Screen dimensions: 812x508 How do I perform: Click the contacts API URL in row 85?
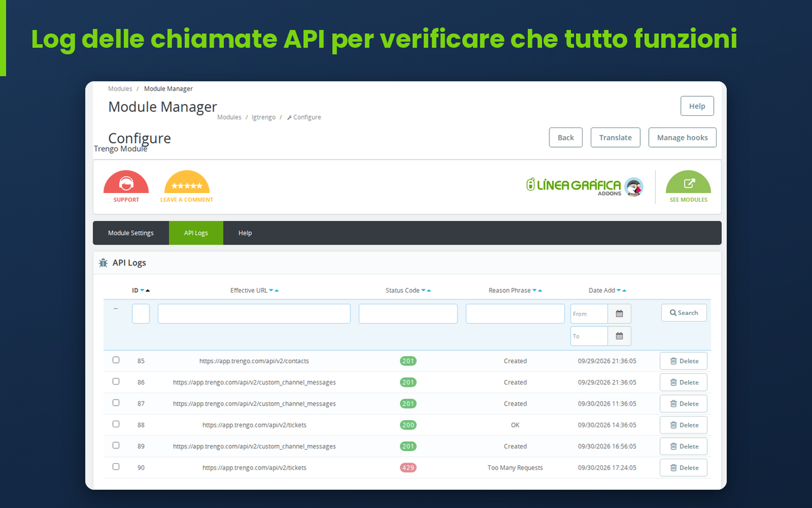click(254, 361)
